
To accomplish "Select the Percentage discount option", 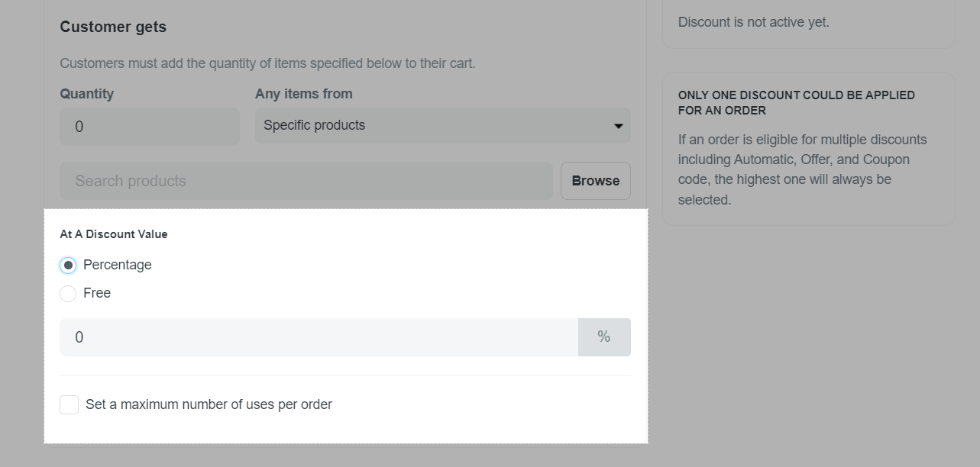I will [x=68, y=266].
